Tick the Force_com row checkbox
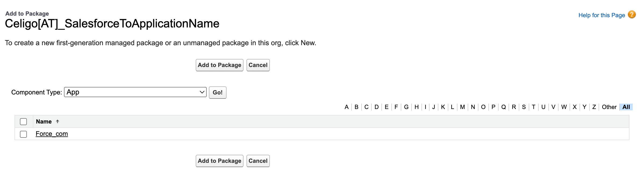The height and width of the screenshot is (176, 644). pos(23,134)
